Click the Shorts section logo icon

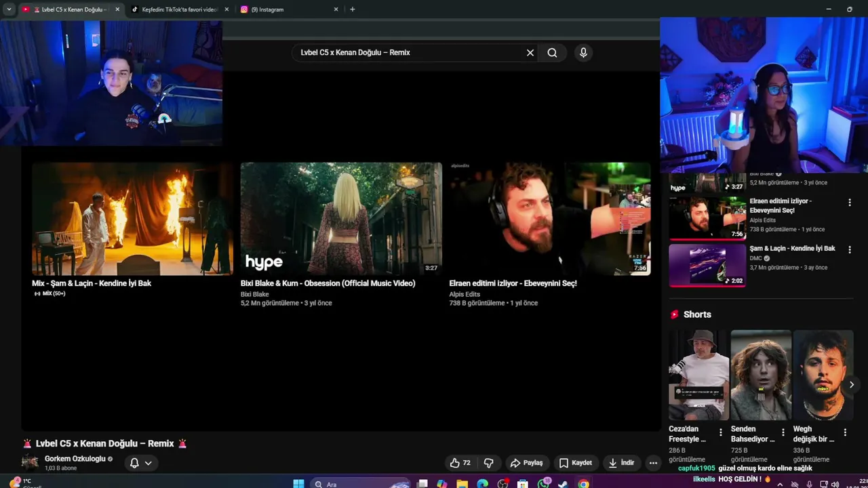[674, 314]
